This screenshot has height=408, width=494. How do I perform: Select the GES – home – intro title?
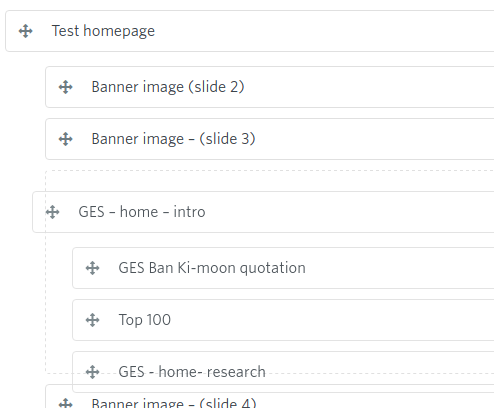point(142,212)
